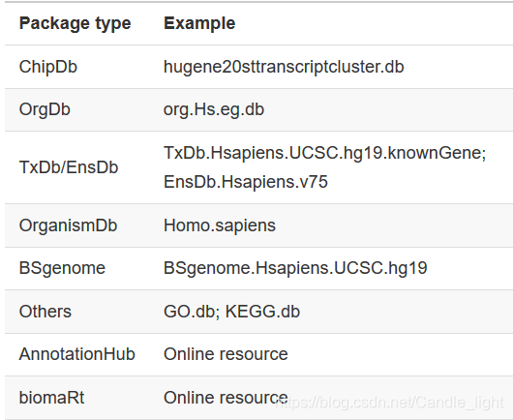This screenshot has width=513, height=420.
Task: Click the org.Hs.eg.db example
Action: (214, 110)
